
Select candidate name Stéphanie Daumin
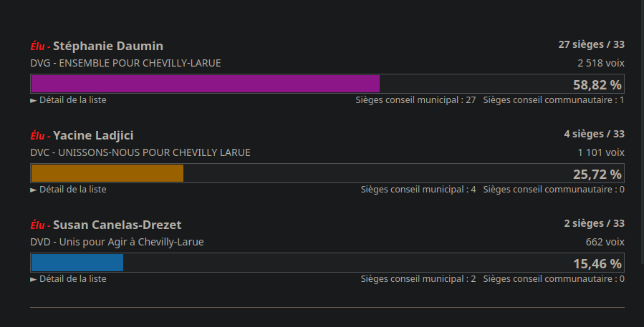pyautogui.click(x=108, y=46)
